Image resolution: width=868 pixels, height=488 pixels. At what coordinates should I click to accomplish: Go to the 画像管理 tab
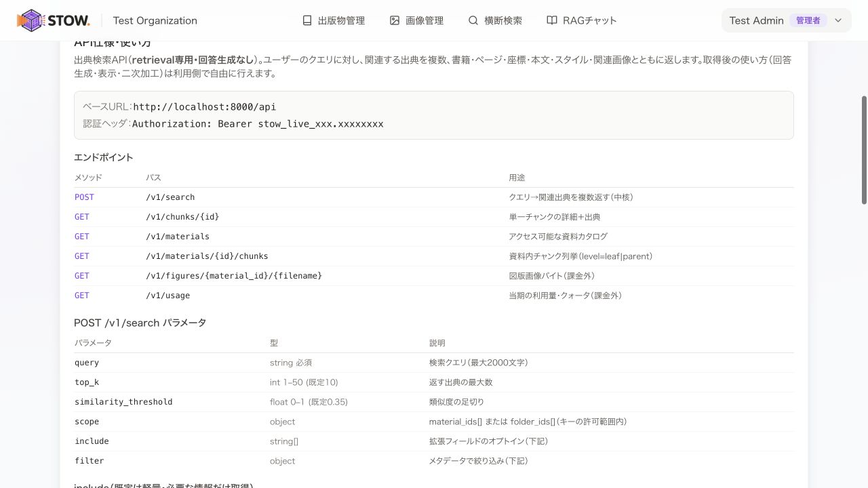(x=417, y=20)
